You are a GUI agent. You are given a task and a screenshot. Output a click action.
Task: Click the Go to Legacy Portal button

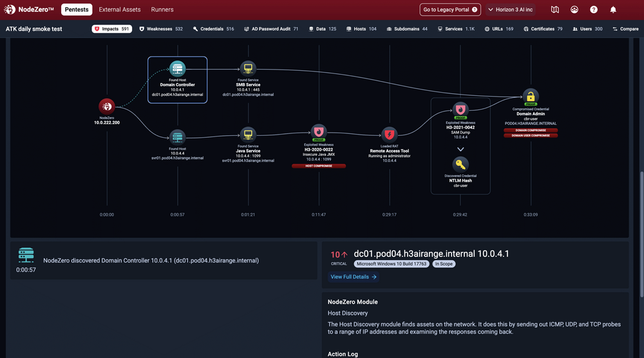[x=450, y=10]
